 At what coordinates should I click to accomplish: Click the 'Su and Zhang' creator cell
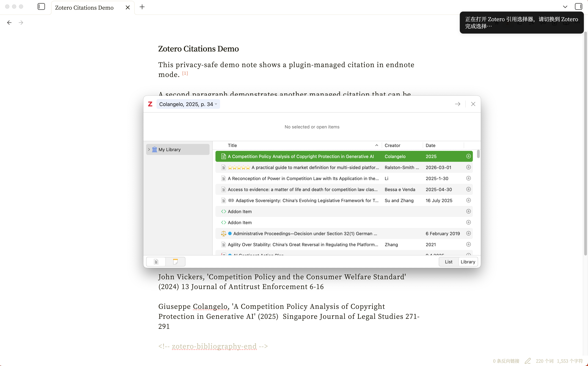[x=399, y=200]
